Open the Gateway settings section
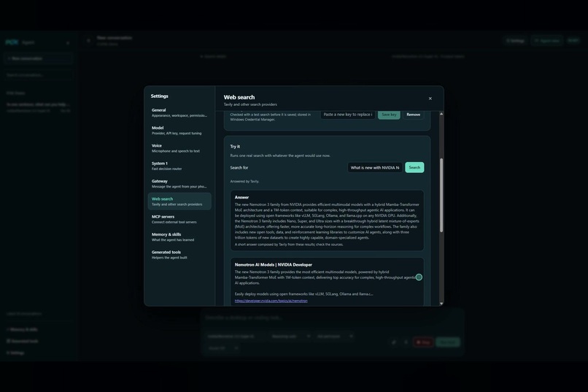The height and width of the screenshot is (392, 588). pyautogui.click(x=179, y=183)
